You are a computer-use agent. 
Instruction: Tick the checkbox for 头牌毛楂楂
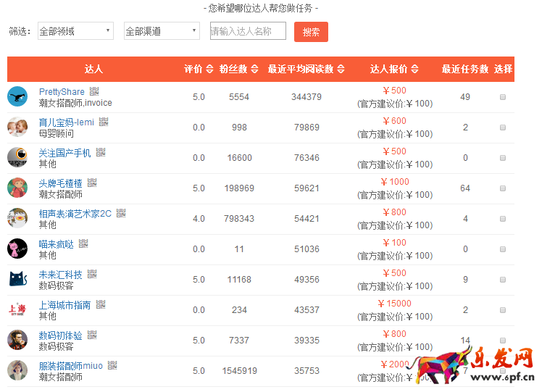tap(503, 188)
